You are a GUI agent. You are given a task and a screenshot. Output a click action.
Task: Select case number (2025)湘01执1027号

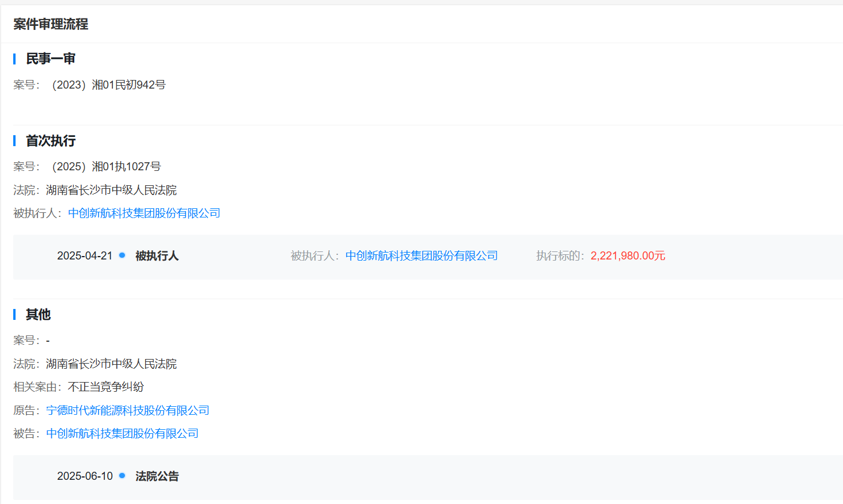click(106, 167)
